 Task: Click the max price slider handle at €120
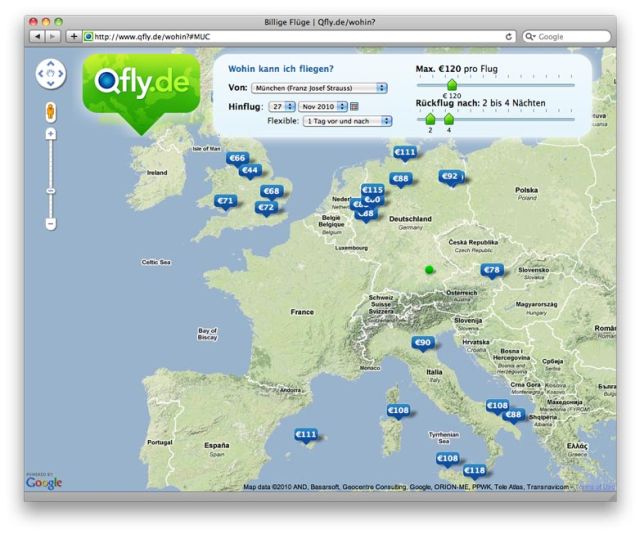tap(451, 85)
